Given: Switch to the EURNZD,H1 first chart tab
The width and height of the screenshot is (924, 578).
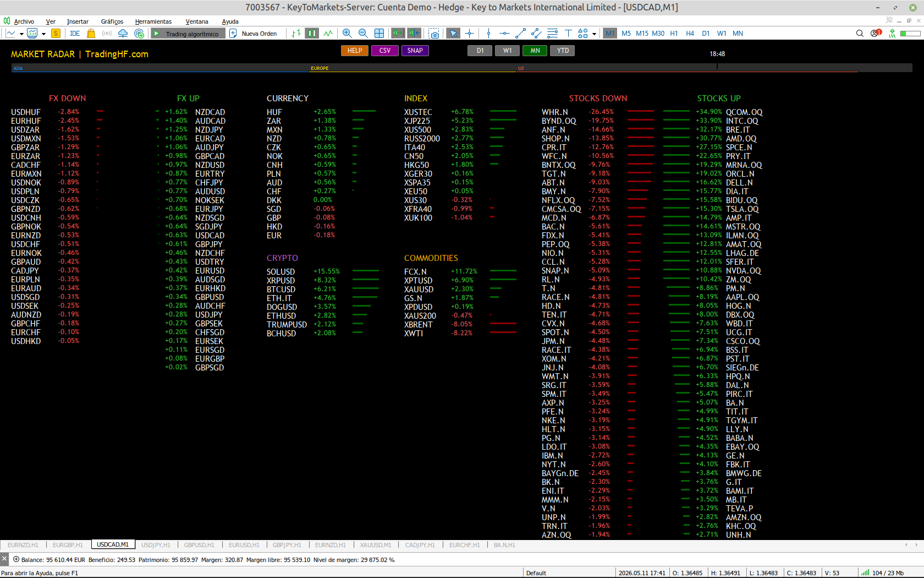Looking at the screenshot, I should 23,545.
